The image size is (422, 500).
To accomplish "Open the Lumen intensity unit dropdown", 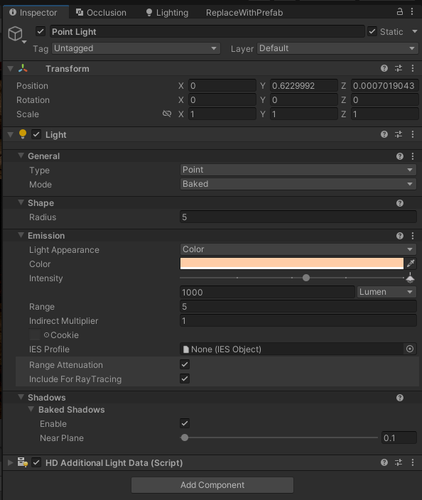I will click(386, 292).
